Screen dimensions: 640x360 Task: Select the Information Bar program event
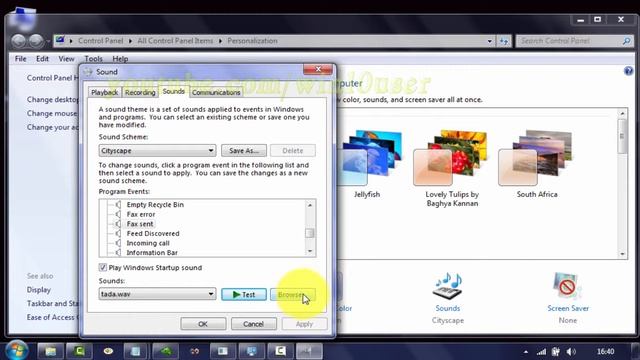152,253
